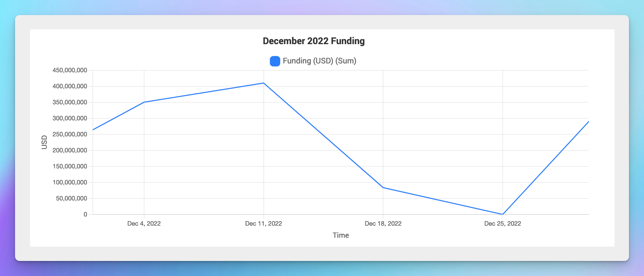
Task: Click the December 2022 Funding chart title
Action: 314,41
